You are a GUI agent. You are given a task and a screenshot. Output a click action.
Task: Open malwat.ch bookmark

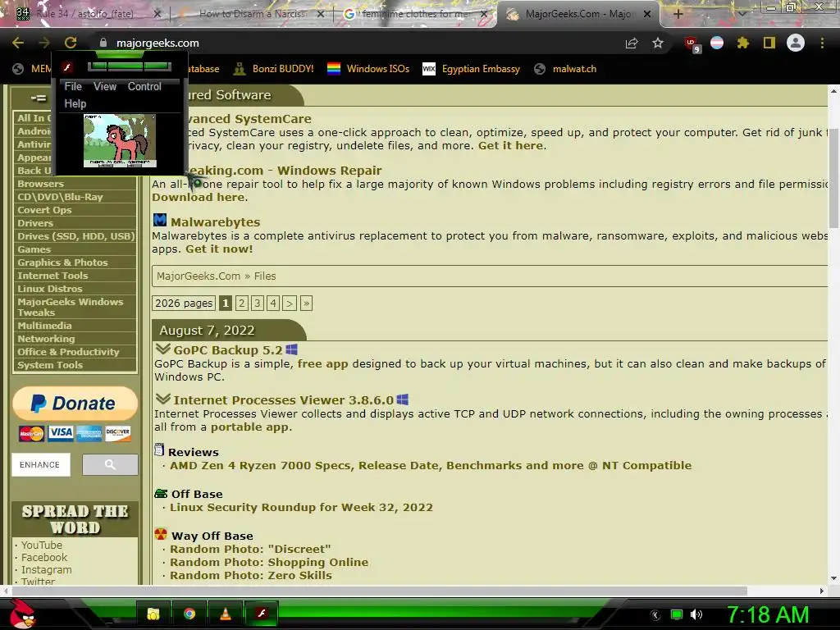[x=566, y=69]
